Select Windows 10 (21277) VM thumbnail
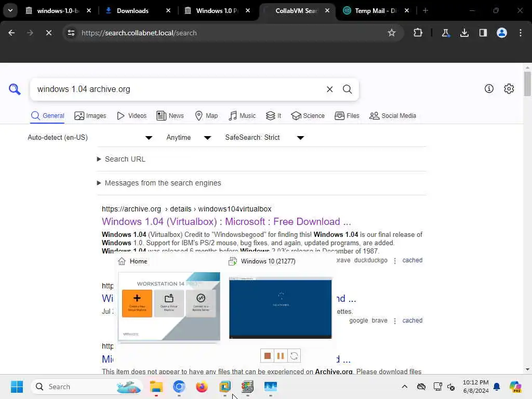The height and width of the screenshot is (399, 532). (x=280, y=308)
